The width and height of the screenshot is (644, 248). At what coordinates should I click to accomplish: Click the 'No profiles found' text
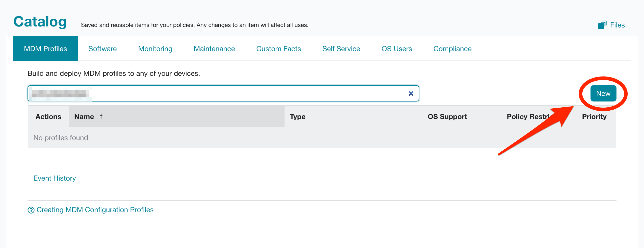click(61, 138)
